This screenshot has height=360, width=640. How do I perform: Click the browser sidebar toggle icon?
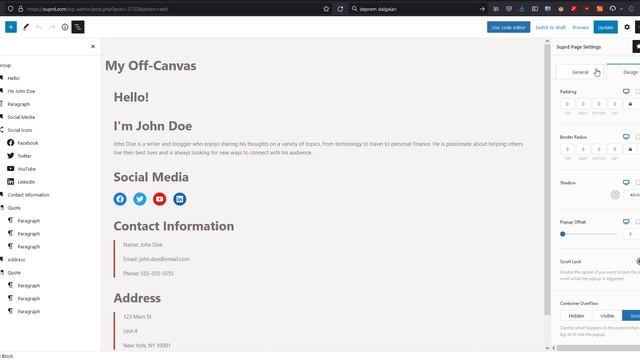pyautogui.click(x=535, y=9)
